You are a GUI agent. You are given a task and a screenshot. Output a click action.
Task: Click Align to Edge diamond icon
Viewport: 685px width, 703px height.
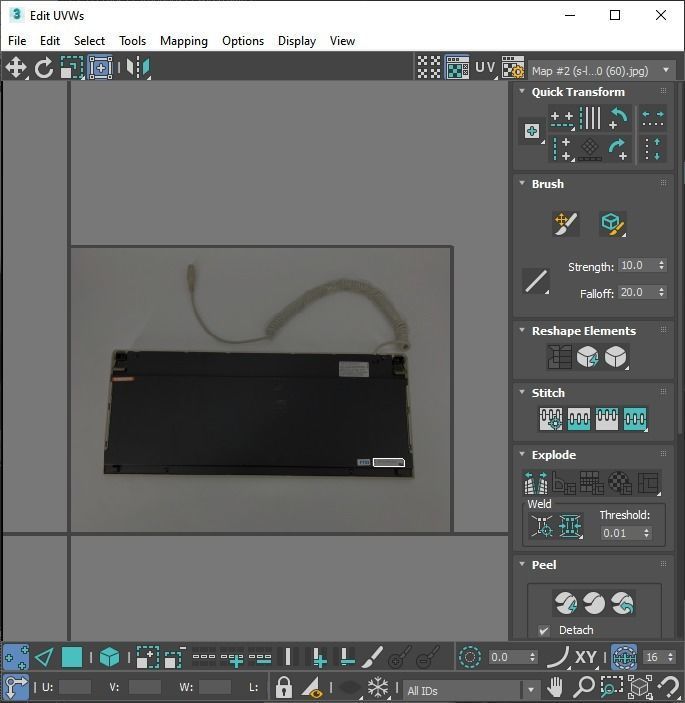(x=590, y=149)
